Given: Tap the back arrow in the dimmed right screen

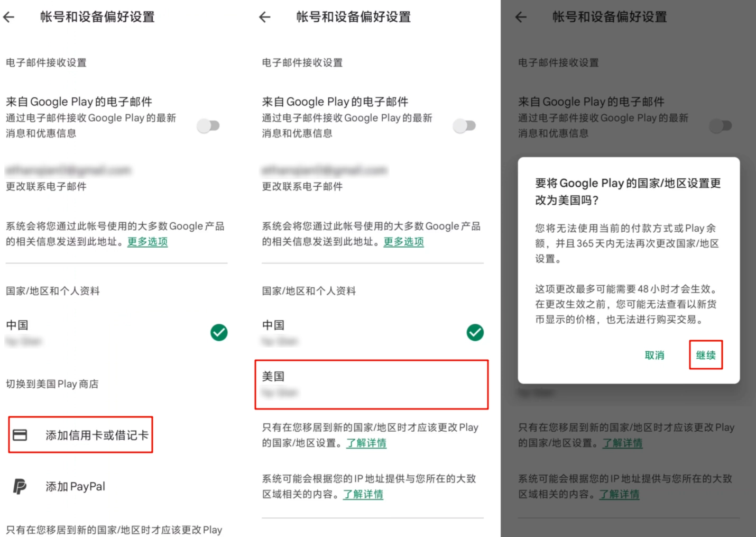Looking at the screenshot, I should 521,17.
